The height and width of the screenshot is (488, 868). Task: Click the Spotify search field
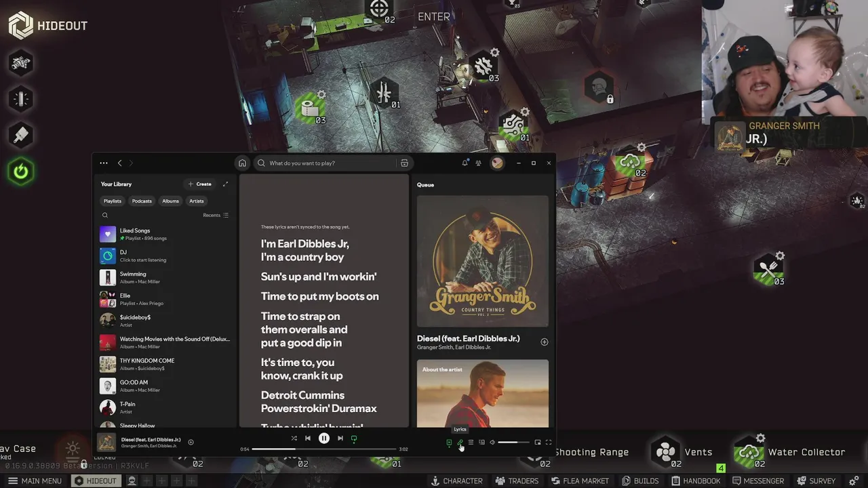pyautogui.click(x=325, y=163)
